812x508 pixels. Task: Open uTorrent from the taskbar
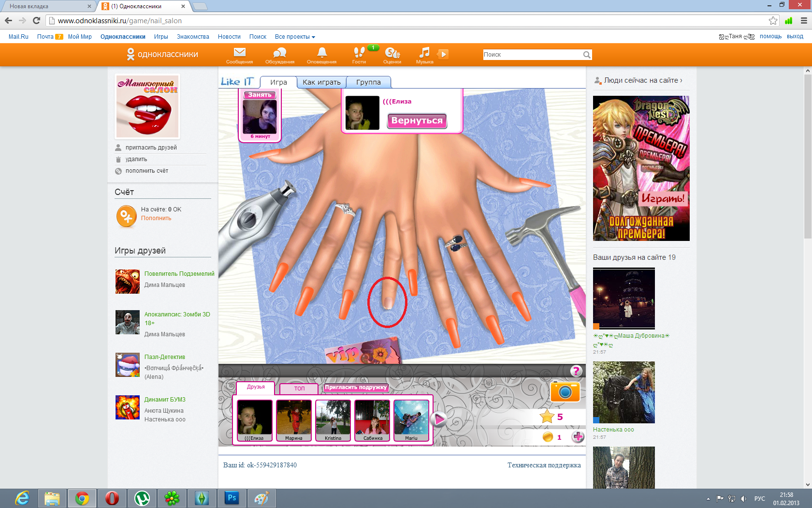(x=142, y=498)
